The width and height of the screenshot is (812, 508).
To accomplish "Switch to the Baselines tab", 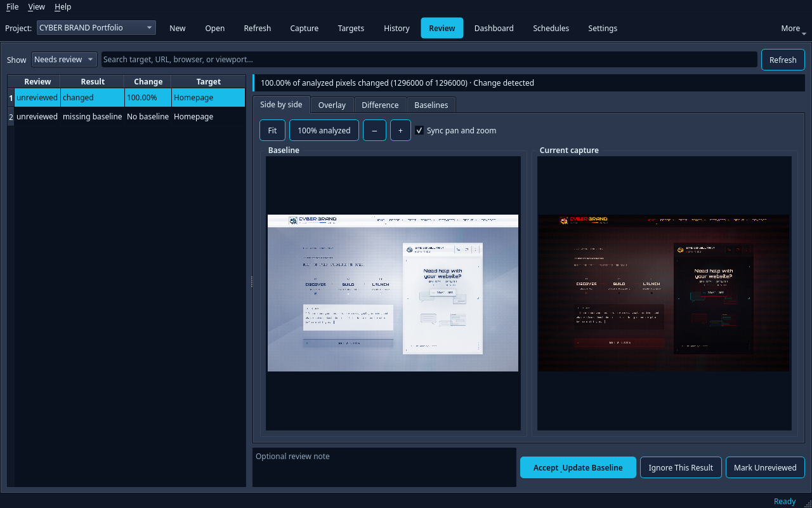I will pos(431,105).
